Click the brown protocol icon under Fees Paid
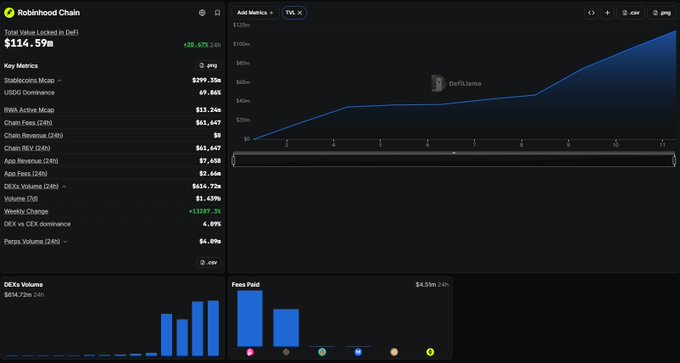Viewport: 680px width, 363px height. (286, 352)
